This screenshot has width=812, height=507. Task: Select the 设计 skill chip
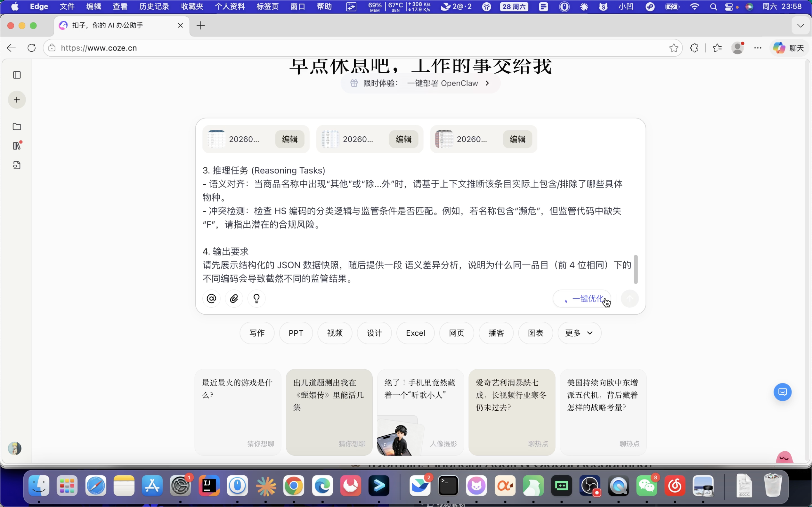click(x=374, y=333)
